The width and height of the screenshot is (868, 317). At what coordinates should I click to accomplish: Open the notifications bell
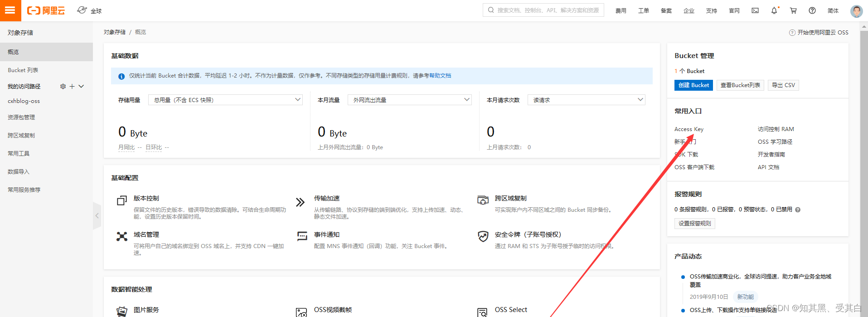774,10
